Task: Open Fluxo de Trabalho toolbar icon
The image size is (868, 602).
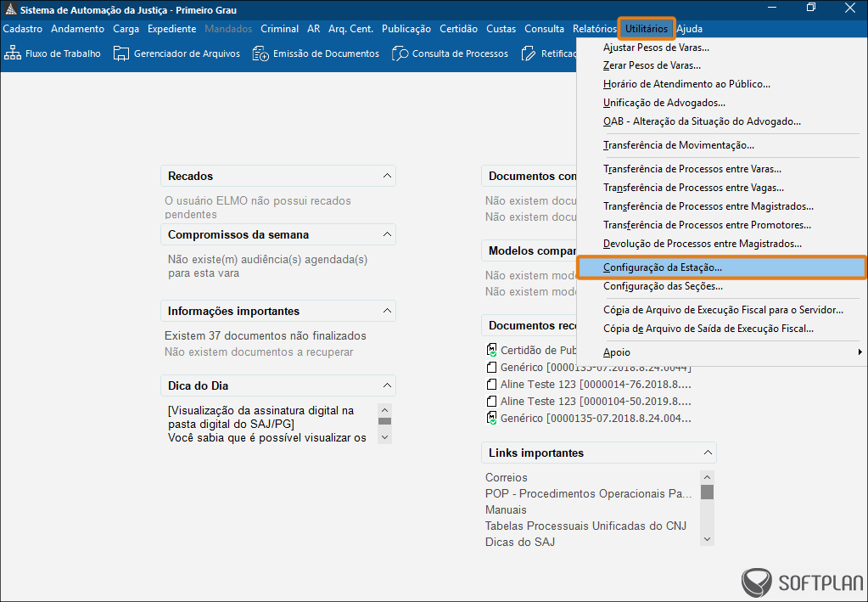Action: click(x=12, y=53)
